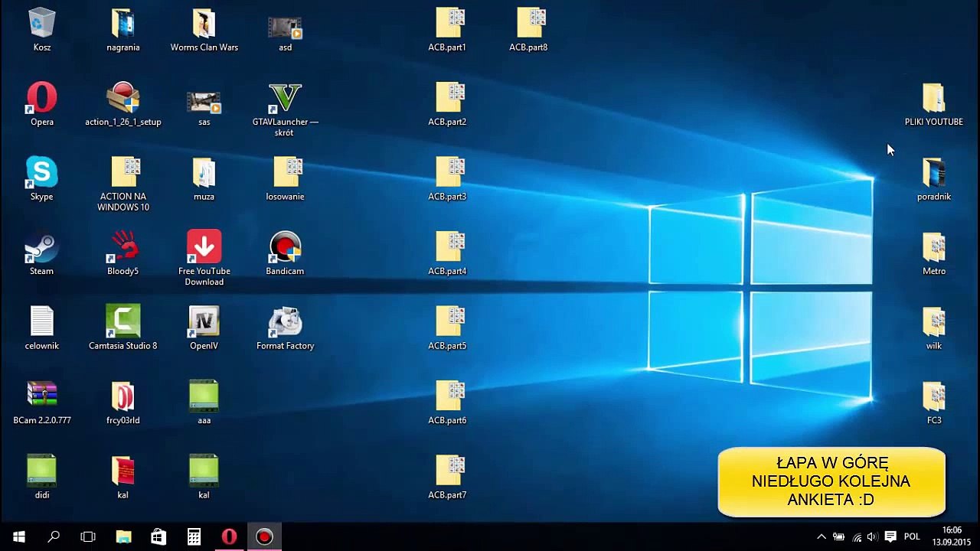
Task: Select the FC3 folder
Action: pyautogui.click(x=934, y=396)
